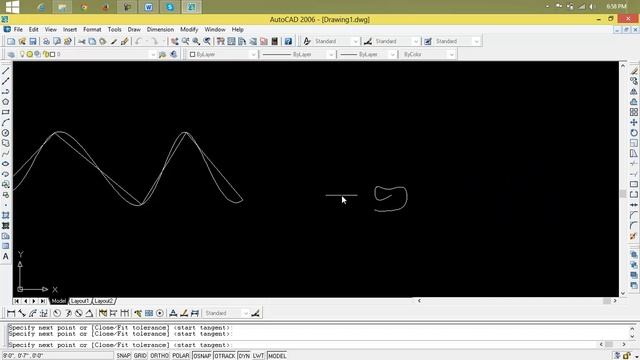This screenshot has height=360, width=640.
Task: Click the coordinates readout in status bar
Action: 57,356
